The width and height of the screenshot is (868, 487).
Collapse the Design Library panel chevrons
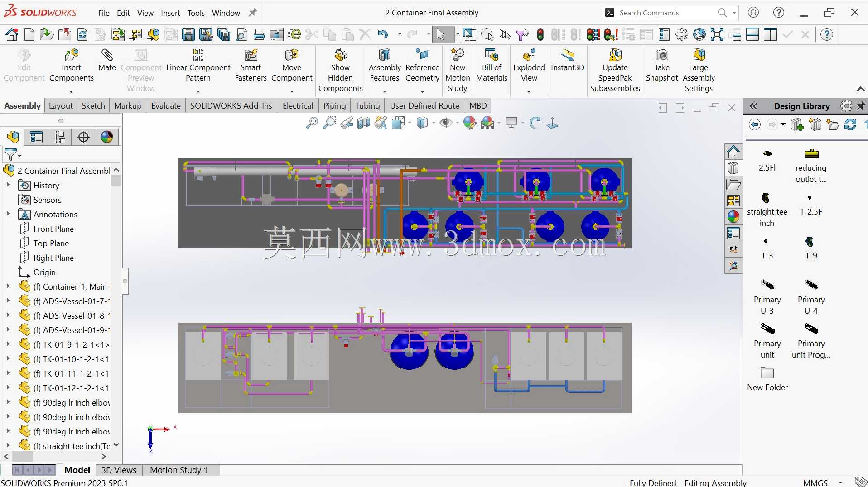pos(753,106)
